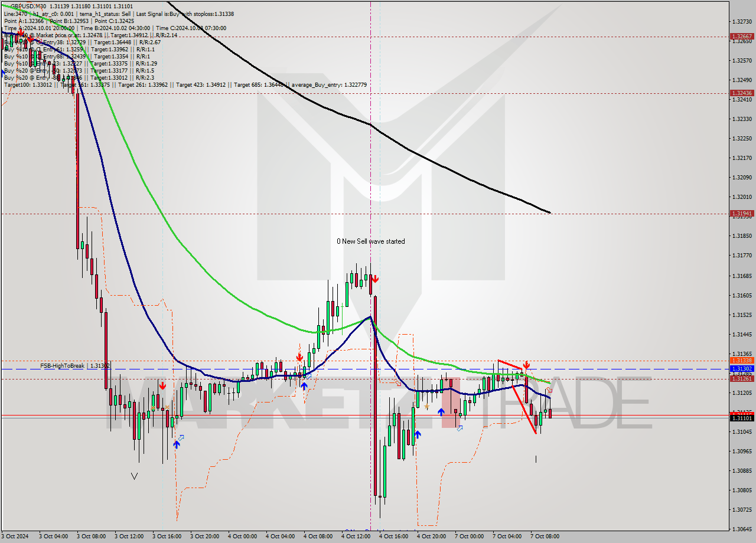Click the red 1.31941 price tag
Viewport: 756px width, 543px height.
(x=741, y=213)
